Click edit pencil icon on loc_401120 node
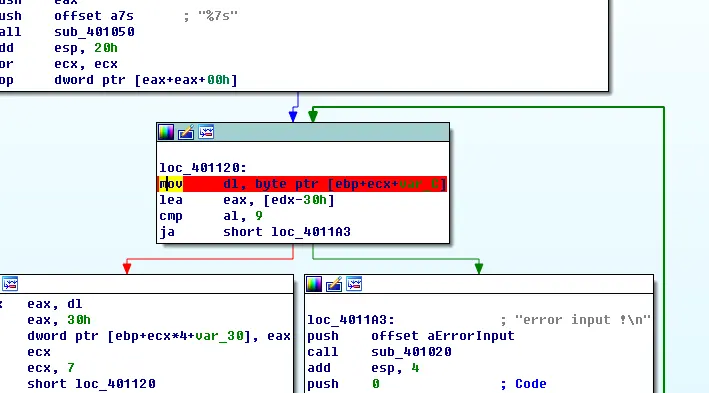709x393 pixels. tap(186, 133)
